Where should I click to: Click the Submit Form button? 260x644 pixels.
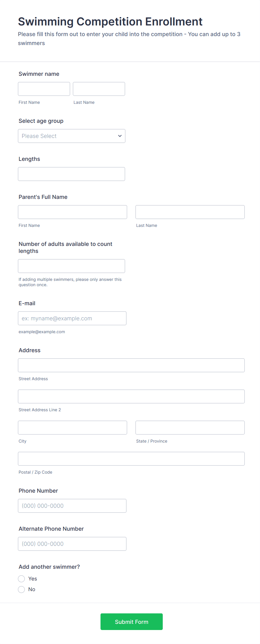coord(131,622)
